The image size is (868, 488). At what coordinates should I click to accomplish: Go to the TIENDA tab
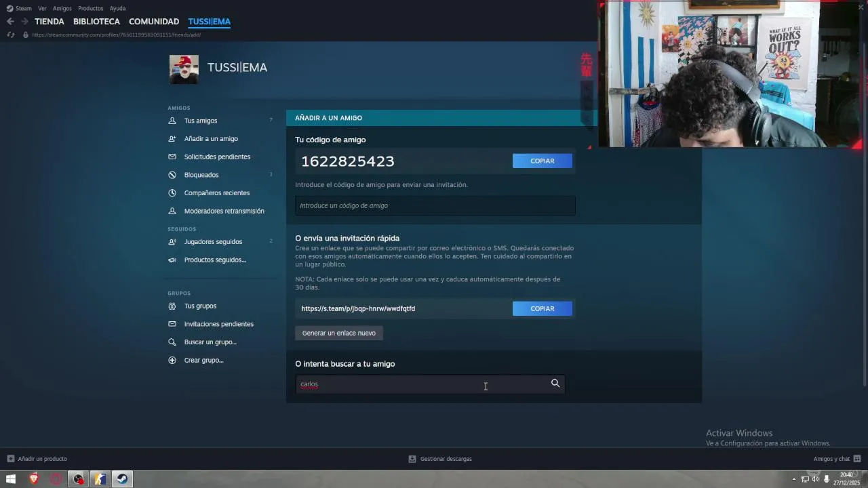point(50,22)
